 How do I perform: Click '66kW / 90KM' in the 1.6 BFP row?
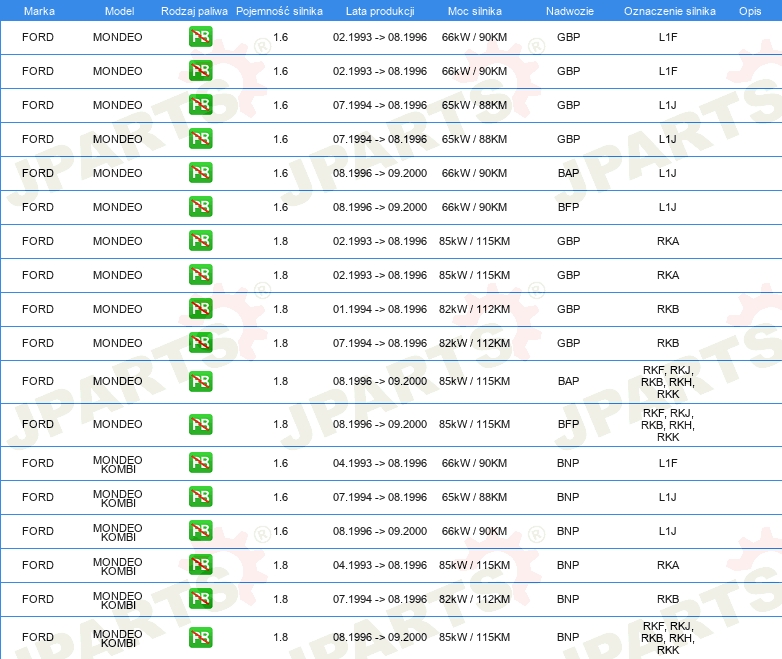pyautogui.click(x=474, y=207)
